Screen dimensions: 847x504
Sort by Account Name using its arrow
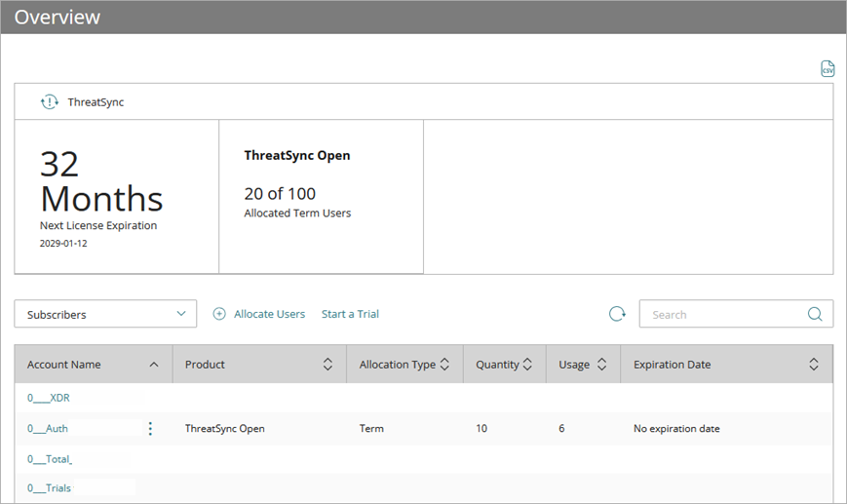[x=154, y=365]
